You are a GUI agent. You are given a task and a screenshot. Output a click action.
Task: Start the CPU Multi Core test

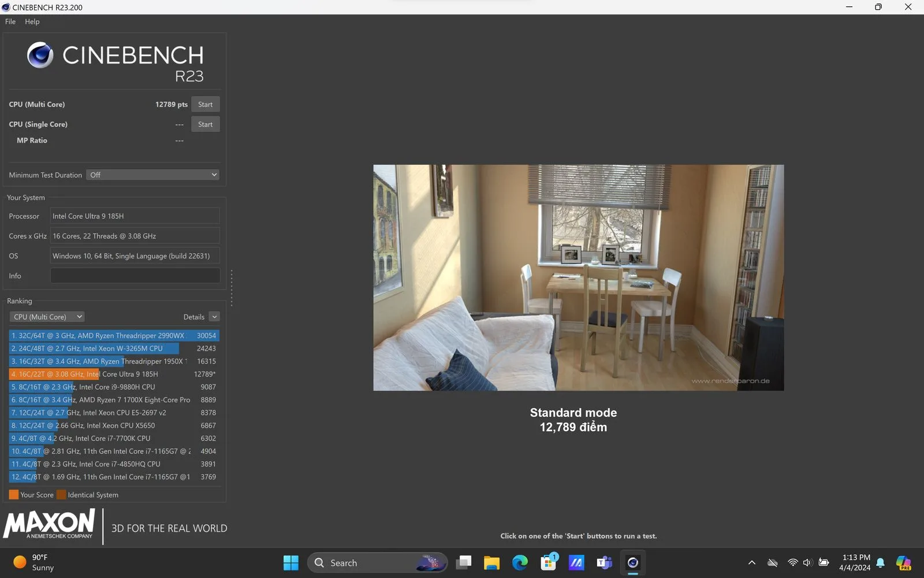click(205, 105)
